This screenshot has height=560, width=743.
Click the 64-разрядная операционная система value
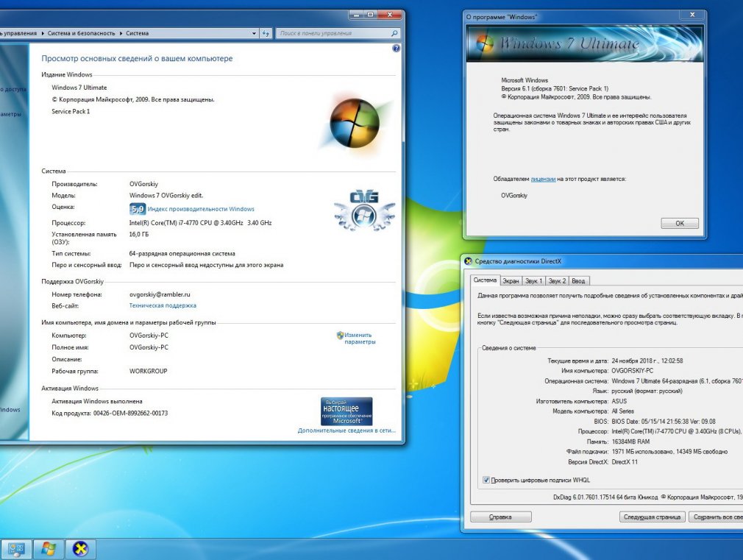[x=182, y=254]
